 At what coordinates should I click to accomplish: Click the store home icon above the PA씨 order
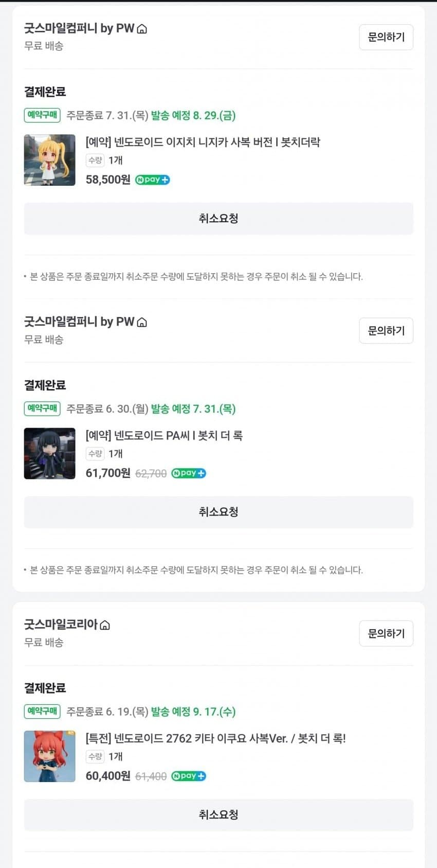click(x=142, y=323)
